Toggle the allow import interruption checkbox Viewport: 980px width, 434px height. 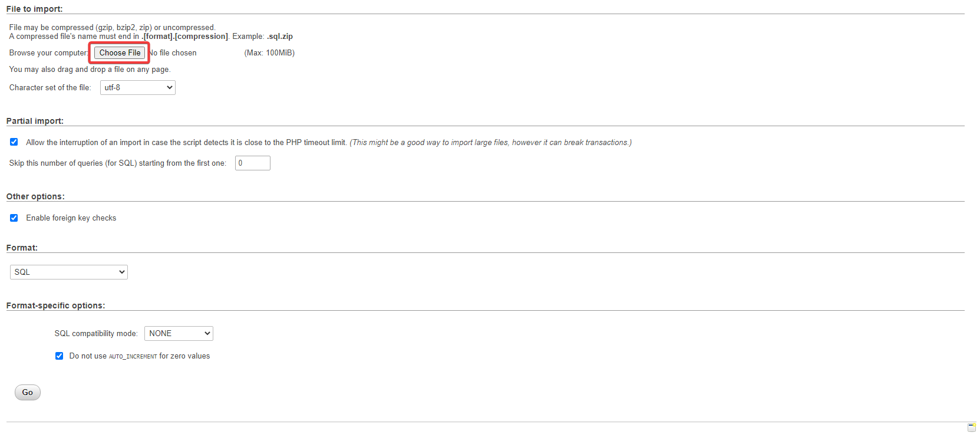click(14, 142)
